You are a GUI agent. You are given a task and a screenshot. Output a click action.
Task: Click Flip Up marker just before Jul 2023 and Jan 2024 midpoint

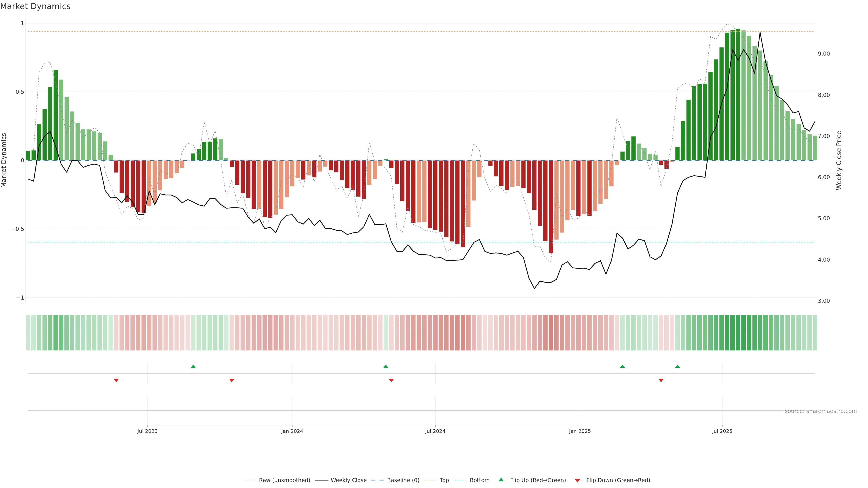click(x=193, y=366)
